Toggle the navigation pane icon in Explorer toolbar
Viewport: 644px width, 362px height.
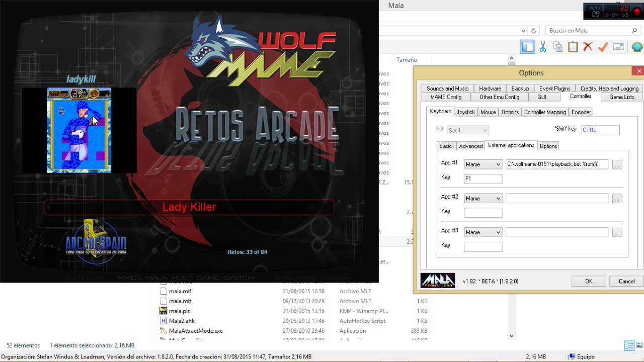[527, 47]
